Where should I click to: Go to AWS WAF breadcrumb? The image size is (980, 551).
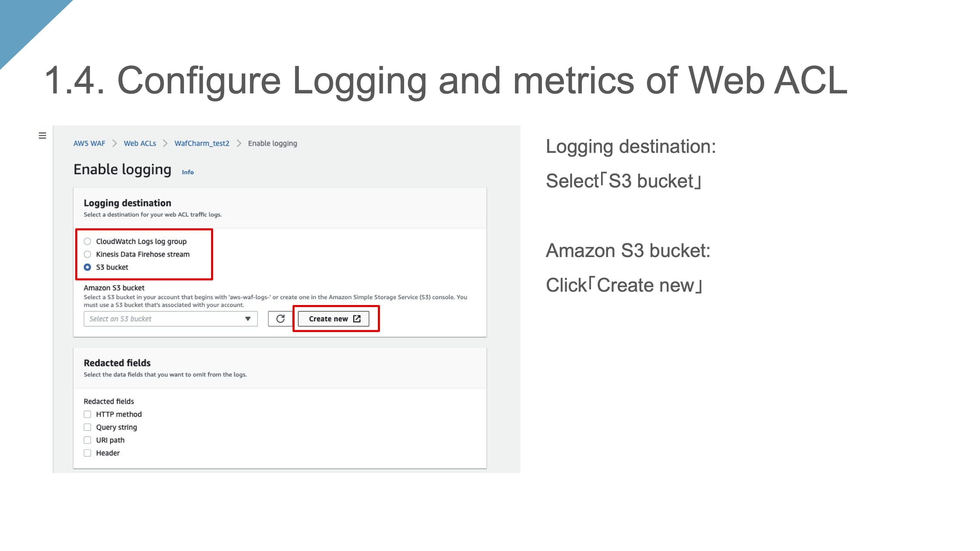coord(89,143)
